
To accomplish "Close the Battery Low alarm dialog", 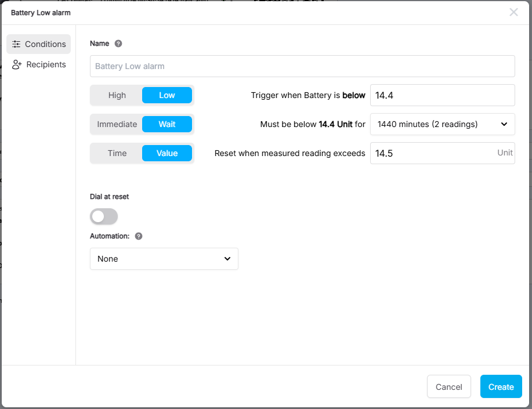I will point(513,12).
